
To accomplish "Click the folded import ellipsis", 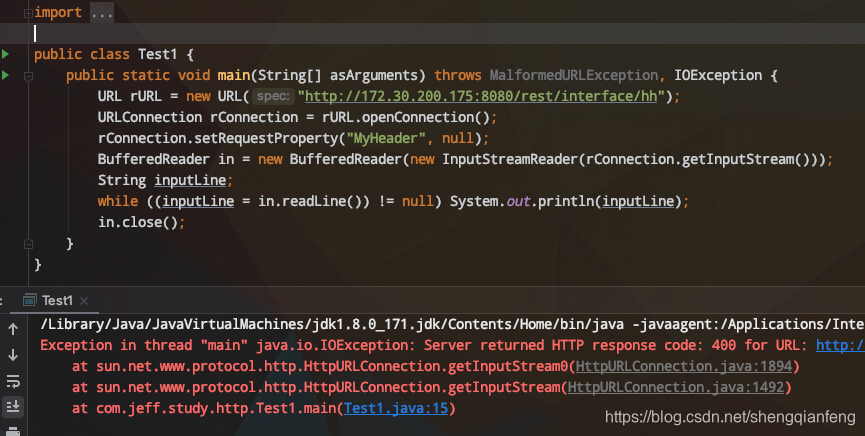I will 102,13.
